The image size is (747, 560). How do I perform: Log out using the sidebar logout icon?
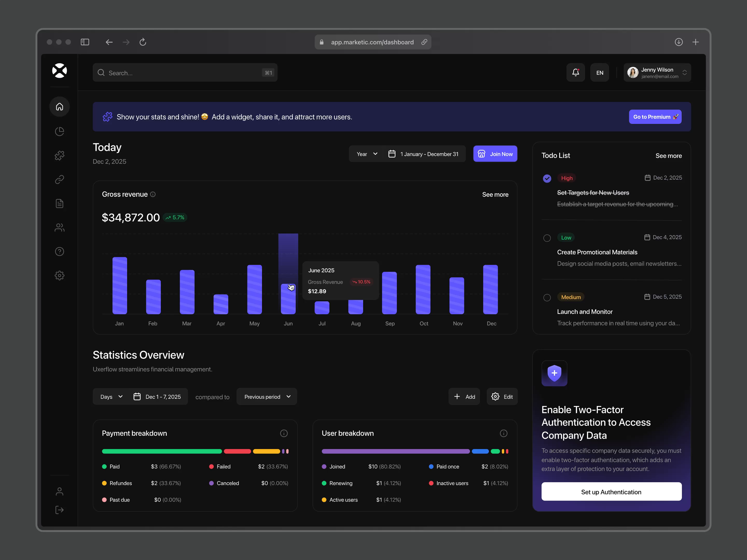(59, 510)
